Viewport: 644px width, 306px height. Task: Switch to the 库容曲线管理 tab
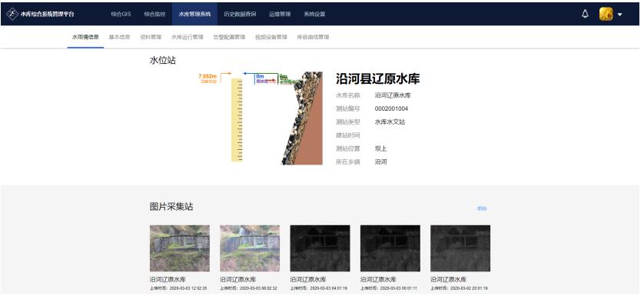[x=314, y=37]
